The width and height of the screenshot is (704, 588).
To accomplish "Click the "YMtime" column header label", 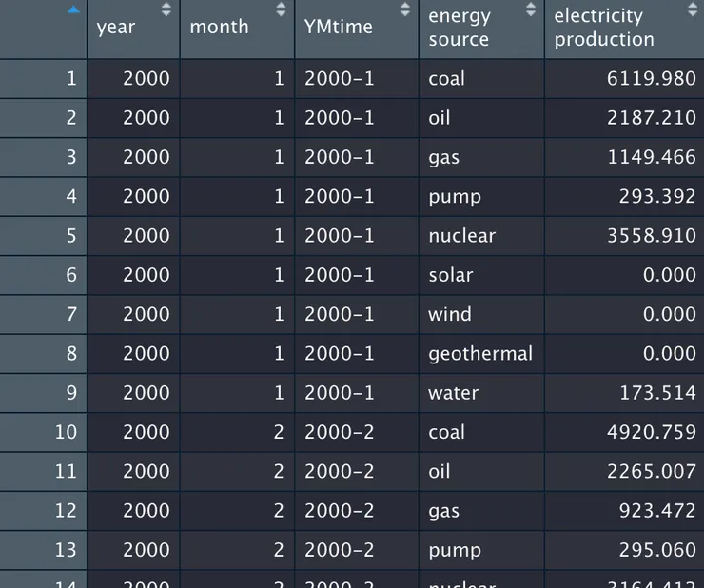I will click(340, 28).
